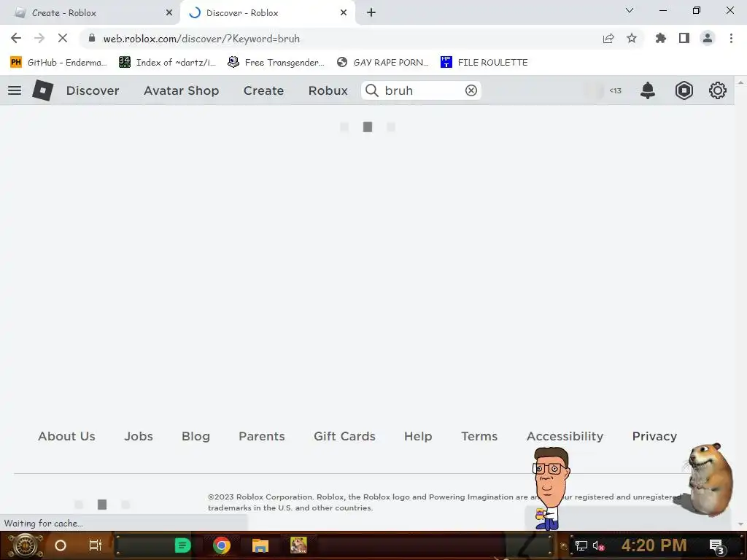The height and width of the screenshot is (560, 747).
Task: Open the Parents footer link
Action: coord(262,436)
